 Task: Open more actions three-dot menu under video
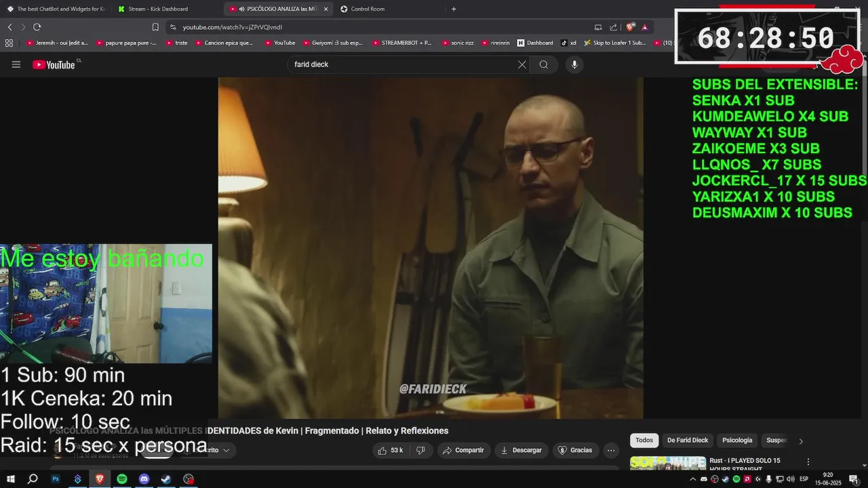point(611,450)
